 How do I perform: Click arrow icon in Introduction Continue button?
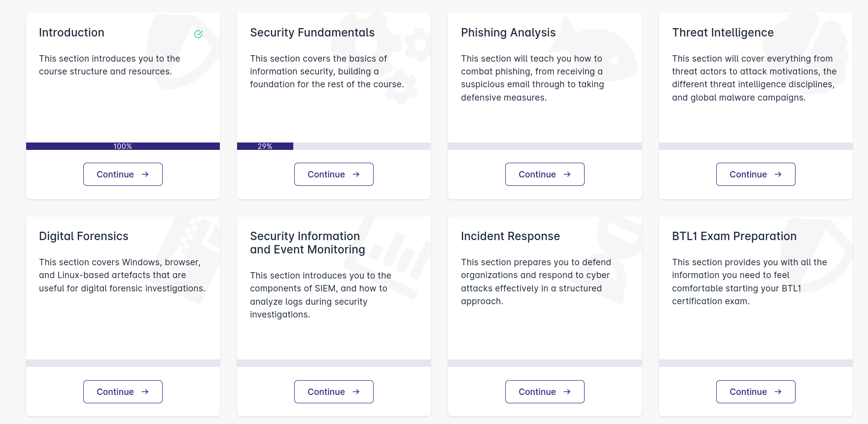point(145,174)
